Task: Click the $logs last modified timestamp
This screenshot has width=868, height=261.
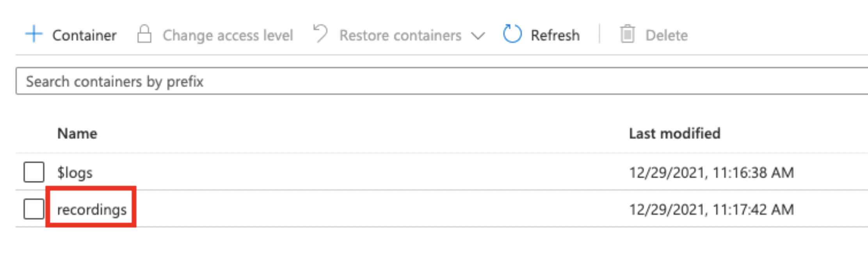Action: (x=711, y=173)
